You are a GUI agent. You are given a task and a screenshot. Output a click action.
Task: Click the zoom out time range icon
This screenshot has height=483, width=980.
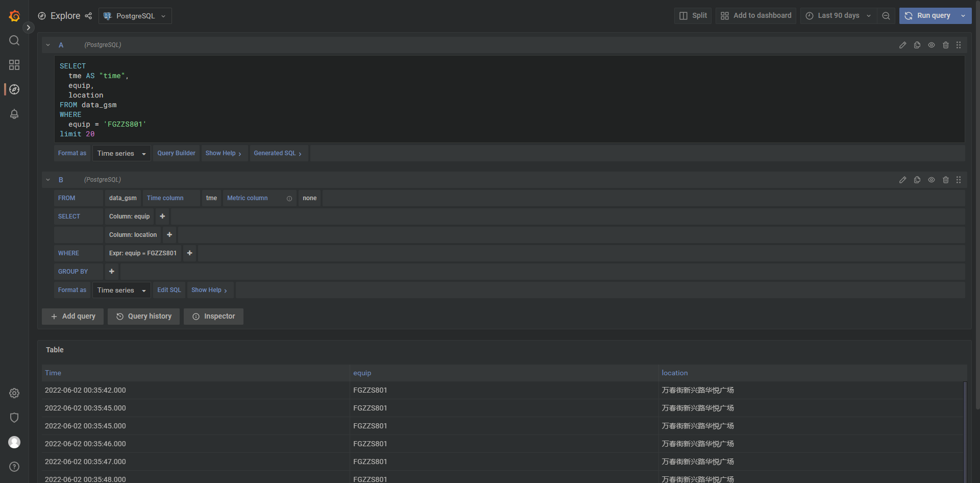(886, 16)
